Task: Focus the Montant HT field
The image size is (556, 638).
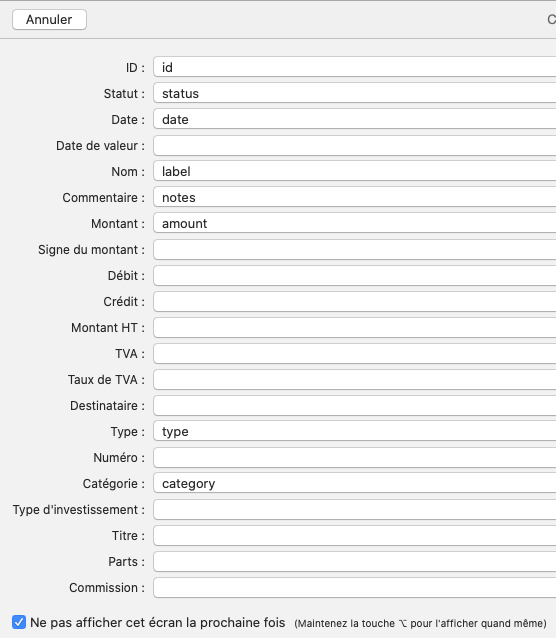Action: 355,328
